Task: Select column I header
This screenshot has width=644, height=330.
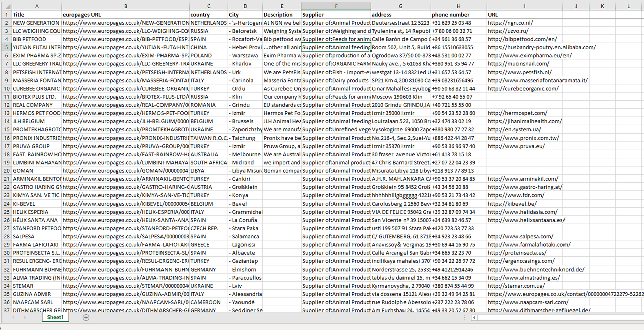Action: pos(524,6)
